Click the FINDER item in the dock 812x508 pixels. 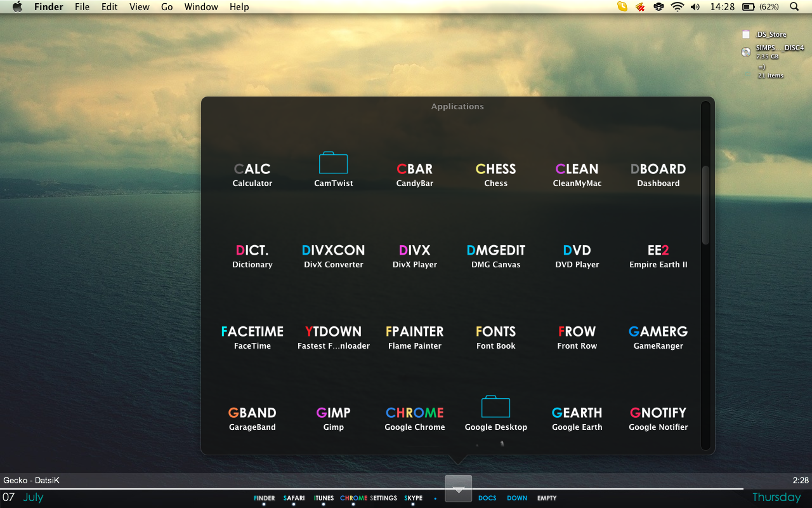pos(265,498)
